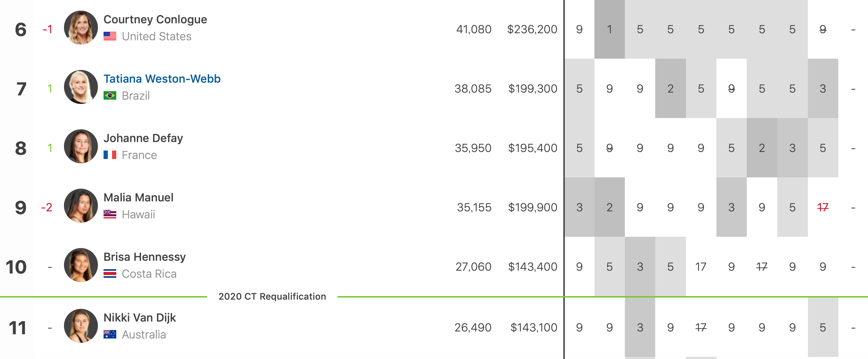Viewport: 868px width, 359px height.
Task: Open Brisa Hennessy's athlete avatar
Action: (81, 265)
